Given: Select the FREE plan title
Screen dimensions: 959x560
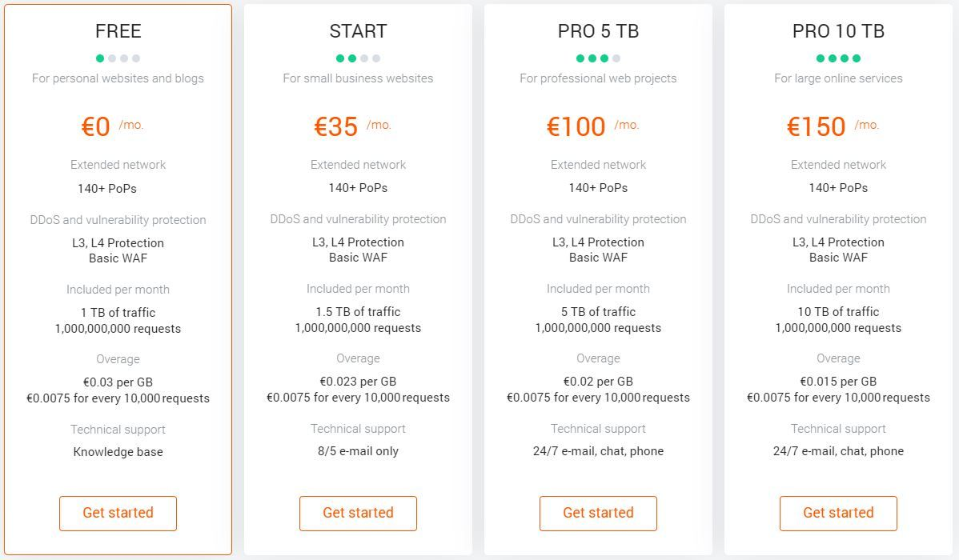Looking at the screenshot, I should click(118, 31).
